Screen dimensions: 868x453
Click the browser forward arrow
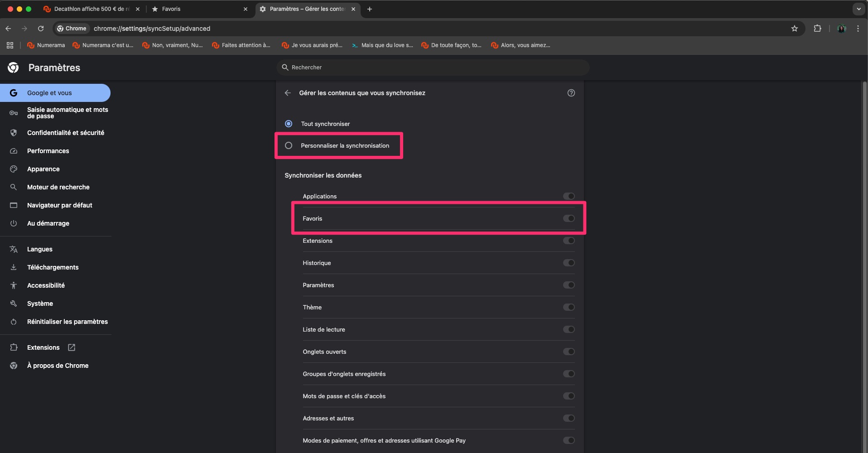(24, 29)
